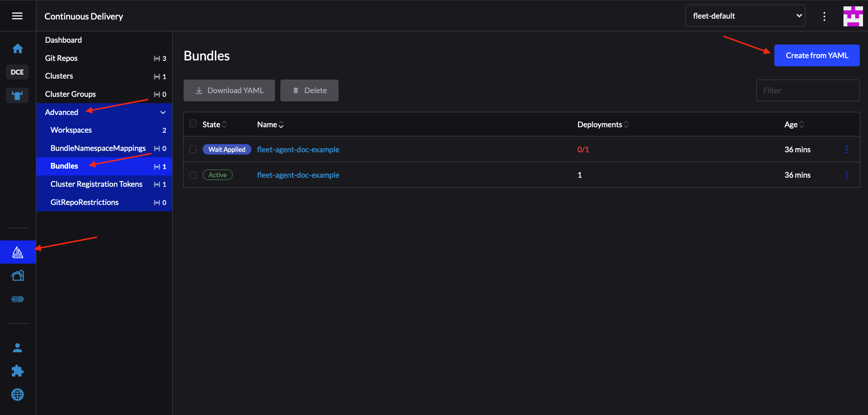The height and width of the screenshot is (415, 868).
Task: Select the Users icon in sidebar
Action: (17, 348)
